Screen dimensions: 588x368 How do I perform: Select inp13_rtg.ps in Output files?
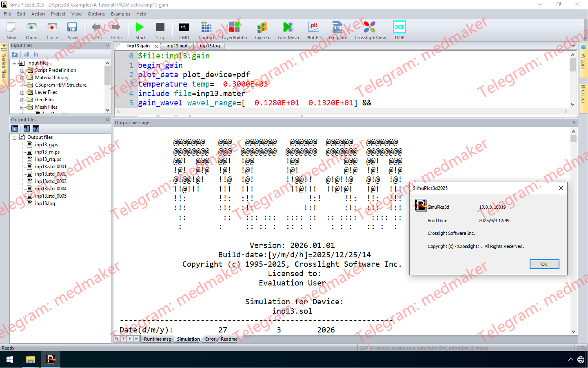click(47, 159)
